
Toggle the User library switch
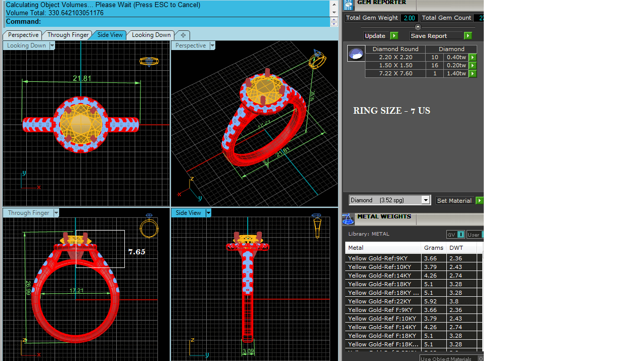[x=482, y=235]
